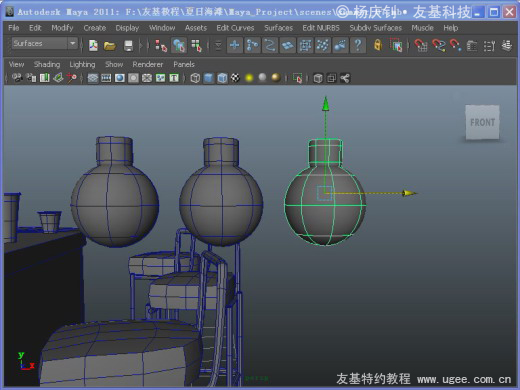The height and width of the screenshot is (390, 520).
Task: Open the Edit NURBS menu
Action: [x=321, y=28]
